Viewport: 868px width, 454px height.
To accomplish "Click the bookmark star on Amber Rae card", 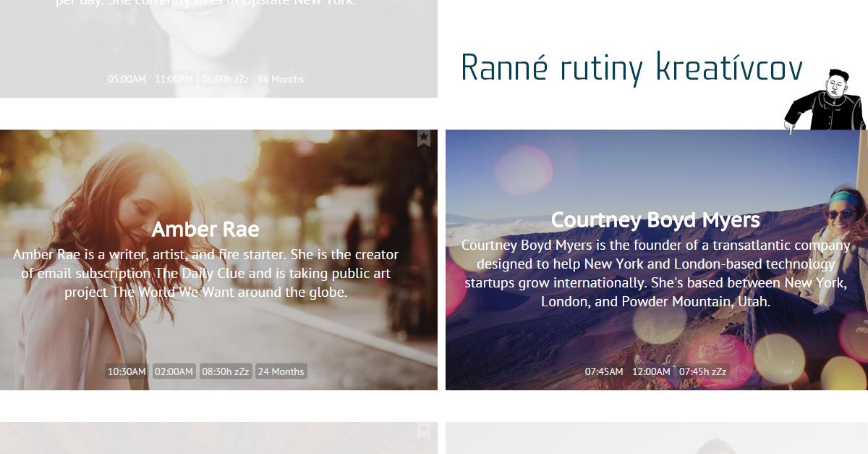I will (x=424, y=138).
